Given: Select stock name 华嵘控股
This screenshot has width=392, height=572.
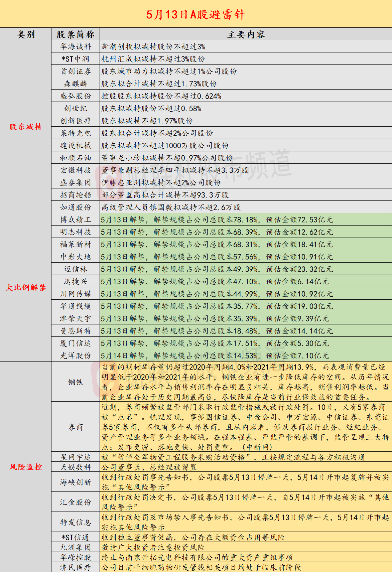Looking at the screenshot, I should click(x=76, y=557).
